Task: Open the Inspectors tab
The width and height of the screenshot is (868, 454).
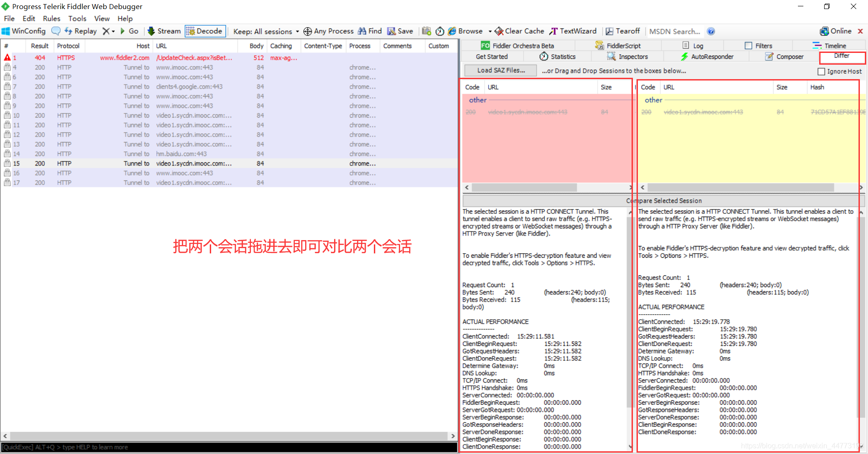Action: coord(627,57)
